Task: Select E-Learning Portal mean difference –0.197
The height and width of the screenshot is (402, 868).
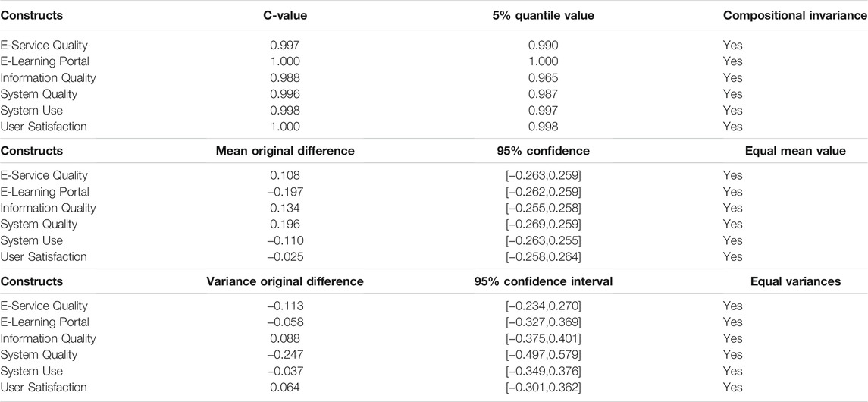Action: [x=284, y=192]
